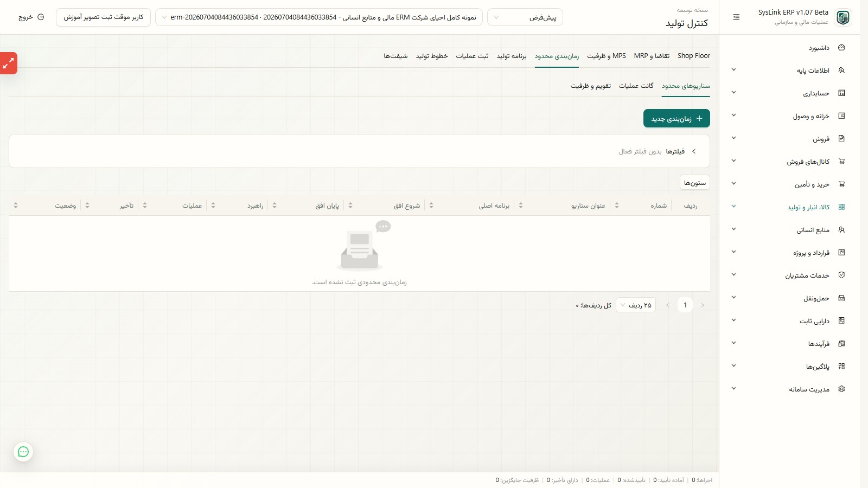Click the SysLink ERP logo icon
The width and height of the screenshot is (868, 488).
coord(843,17)
